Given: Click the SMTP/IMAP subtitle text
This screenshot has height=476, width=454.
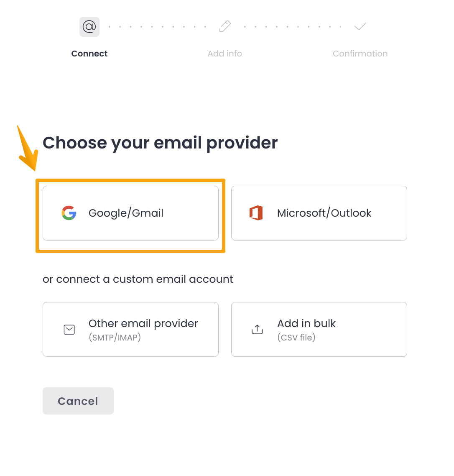Looking at the screenshot, I should click(x=115, y=338).
